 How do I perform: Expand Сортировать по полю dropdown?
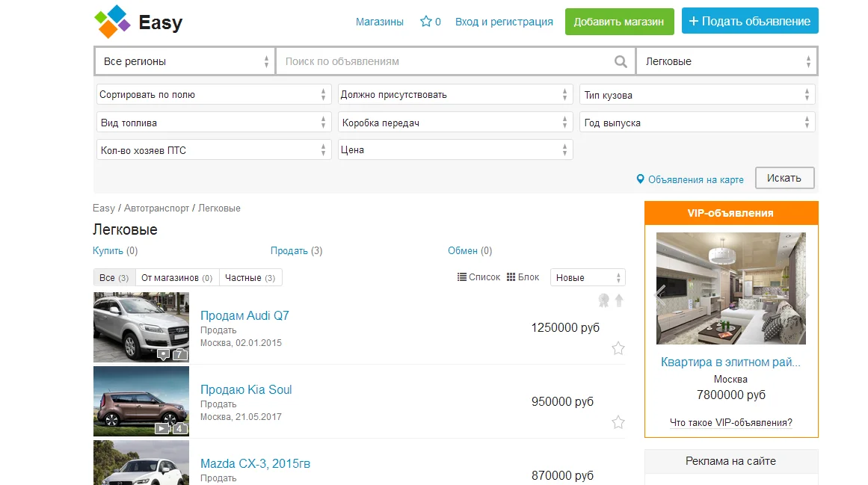(x=214, y=95)
